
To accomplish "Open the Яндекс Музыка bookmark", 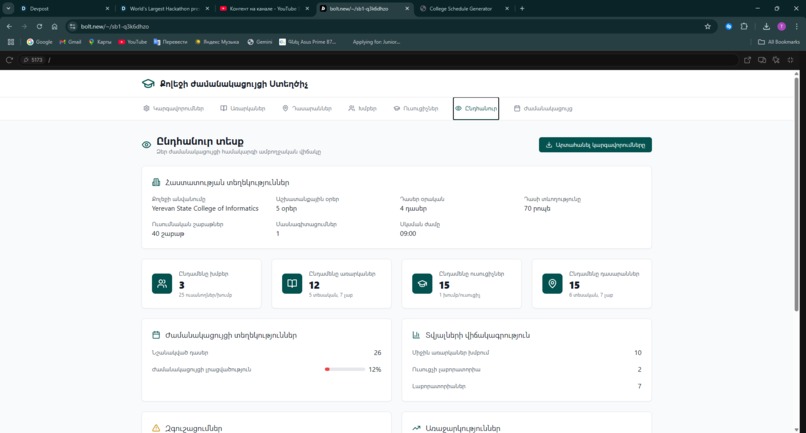I will pos(216,42).
